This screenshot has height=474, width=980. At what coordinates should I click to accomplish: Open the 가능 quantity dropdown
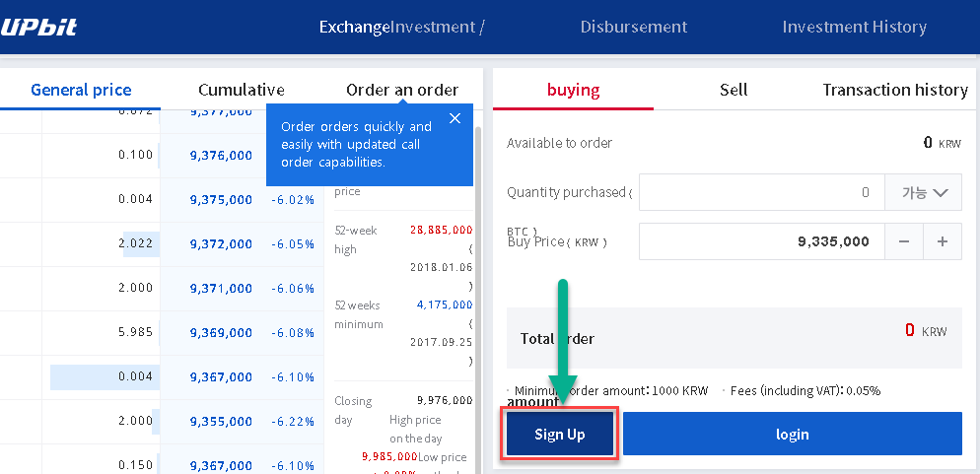tap(923, 192)
